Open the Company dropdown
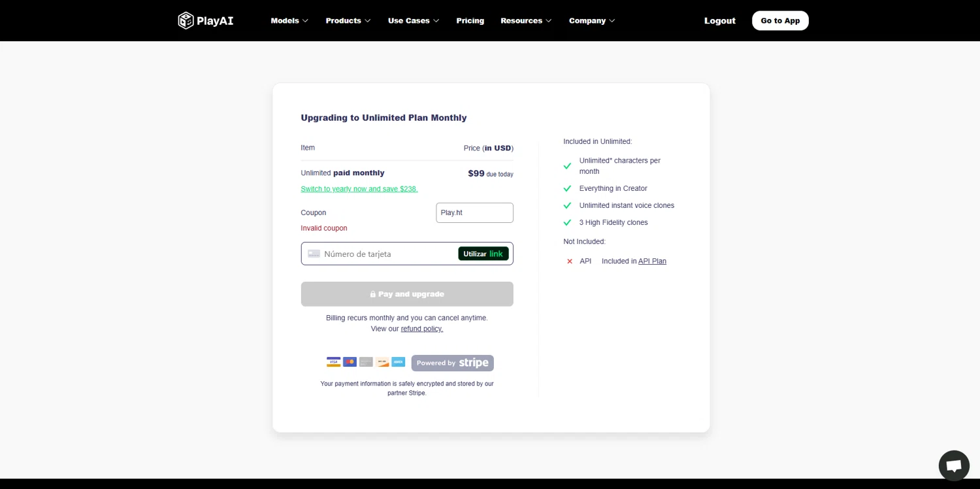This screenshot has height=489, width=980. (592, 21)
